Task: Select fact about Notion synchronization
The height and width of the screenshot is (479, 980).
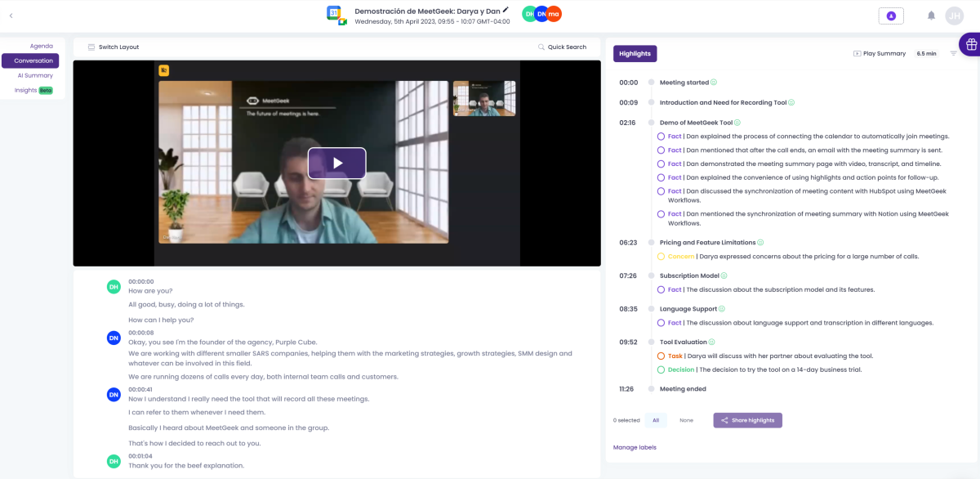Action: coord(661,214)
